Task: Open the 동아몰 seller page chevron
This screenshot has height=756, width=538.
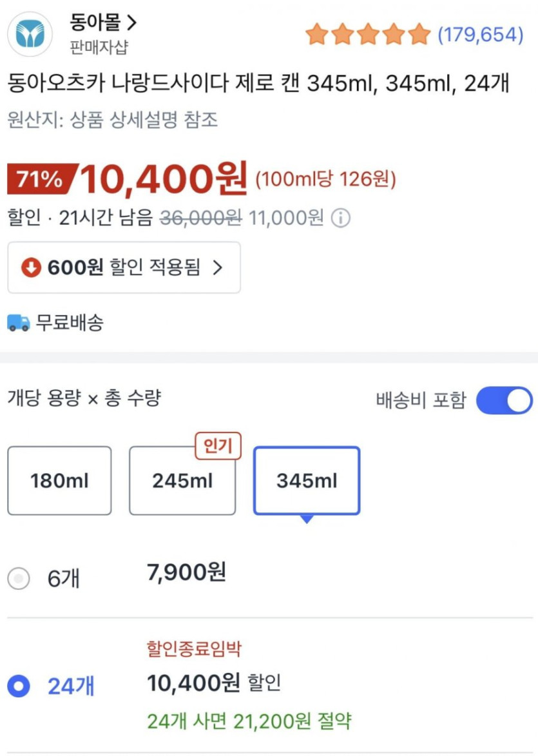Action: pyautogui.click(x=132, y=24)
